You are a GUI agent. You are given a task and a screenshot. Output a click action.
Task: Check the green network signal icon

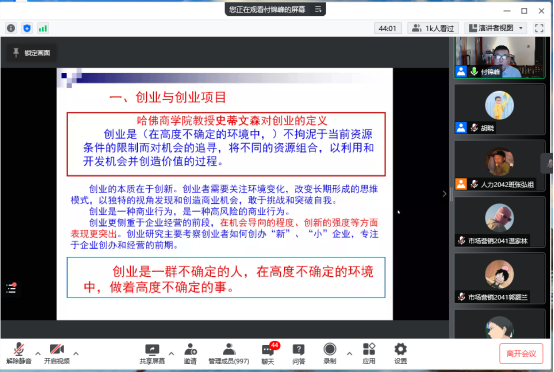tap(43, 28)
